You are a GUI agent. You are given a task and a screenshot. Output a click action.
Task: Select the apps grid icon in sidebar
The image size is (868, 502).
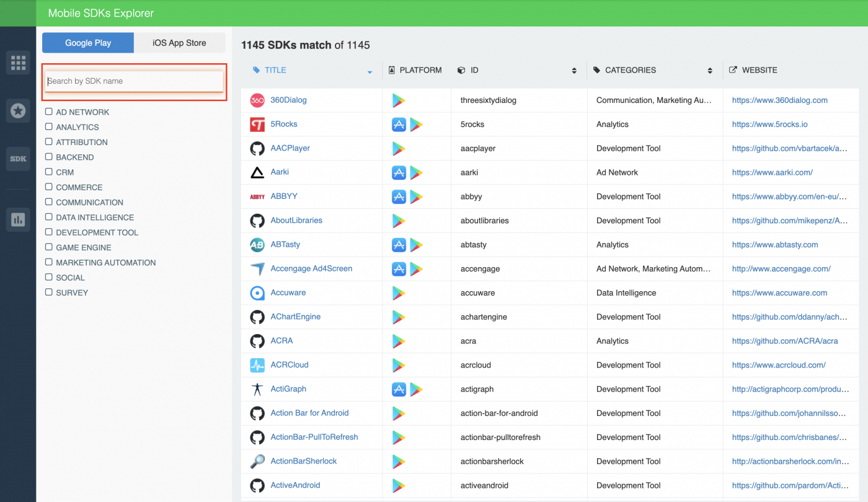coord(18,63)
